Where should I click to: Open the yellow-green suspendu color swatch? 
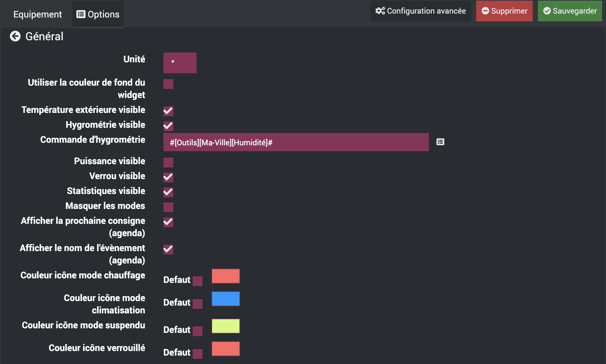[x=226, y=326]
